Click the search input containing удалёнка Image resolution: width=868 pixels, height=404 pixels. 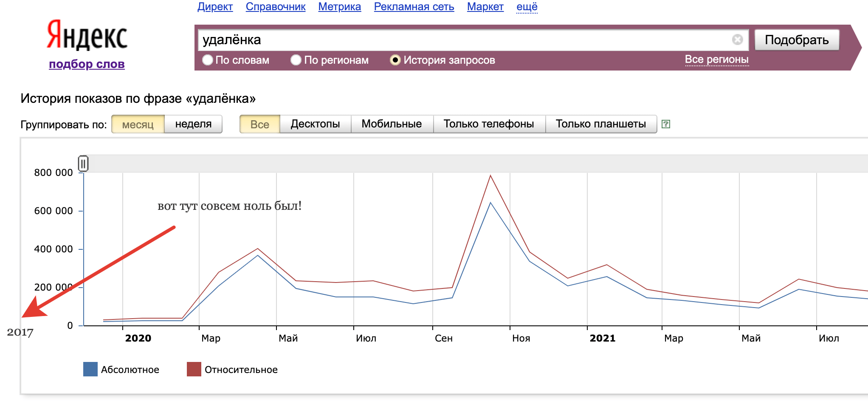pos(463,40)
